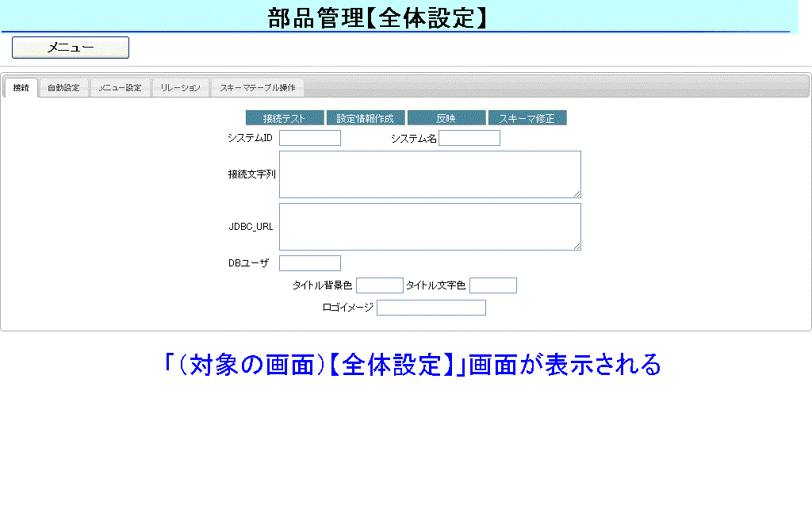Focus the ロゴイメージ input field
The height and width of the screenshot is (513, 812).
431,308
